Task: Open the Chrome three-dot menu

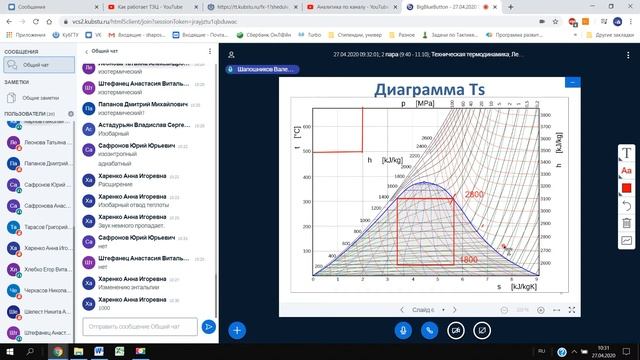Action: pyautogui.click(x=631, y=22)
